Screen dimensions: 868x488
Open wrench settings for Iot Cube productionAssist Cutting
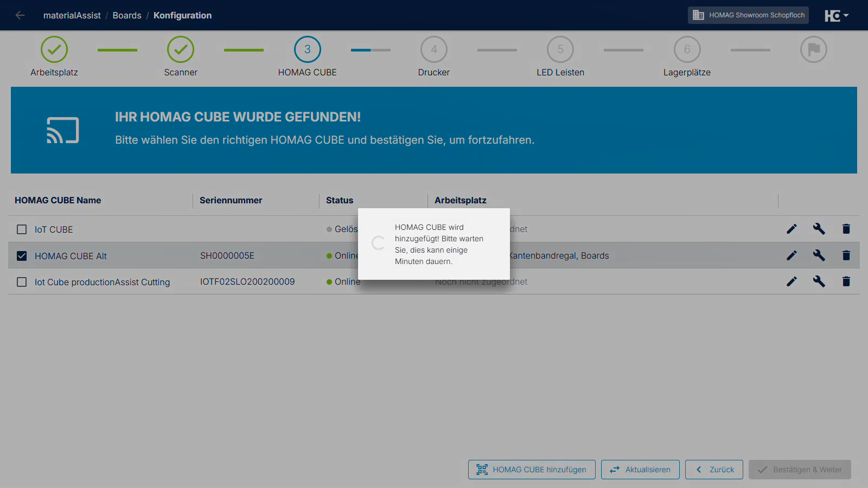pyautogui.click(x=819, y=281)
